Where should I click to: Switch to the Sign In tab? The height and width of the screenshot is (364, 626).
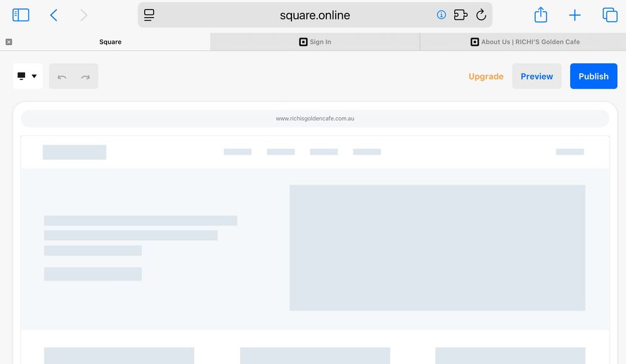pyautogui.click(x=315, y=42)
